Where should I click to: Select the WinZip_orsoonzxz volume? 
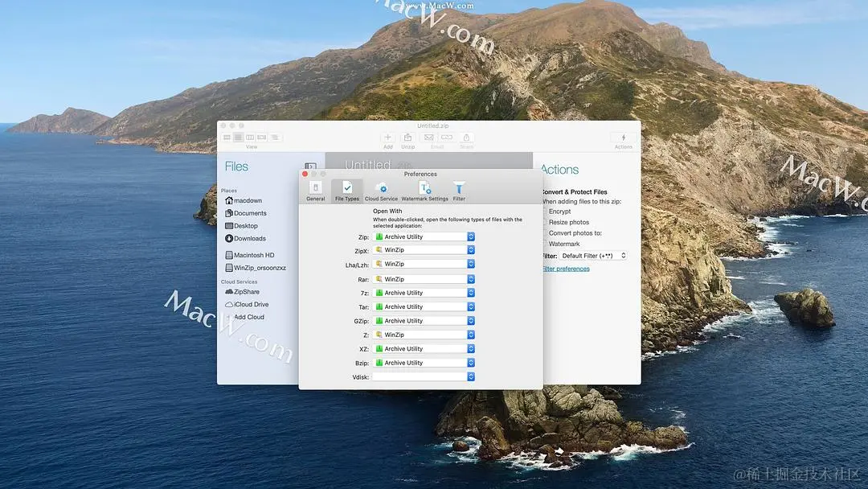click(256, 268)
